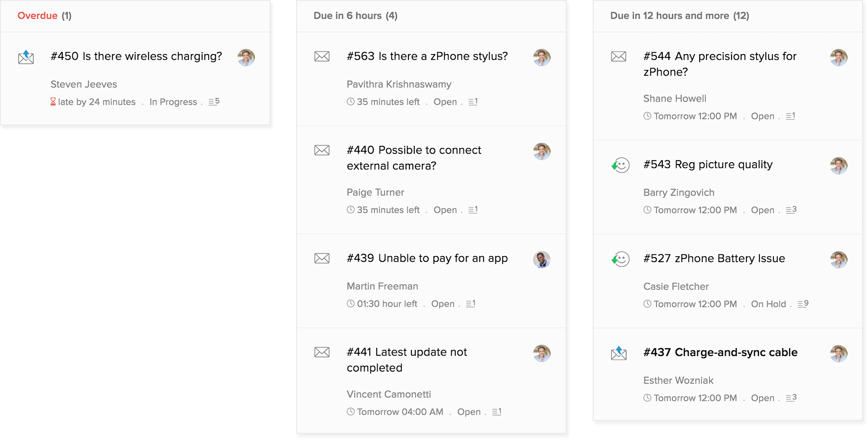868x445 pixels.
Task: Click the clock icon on ticket #441
Action: [x=351, y=412]
